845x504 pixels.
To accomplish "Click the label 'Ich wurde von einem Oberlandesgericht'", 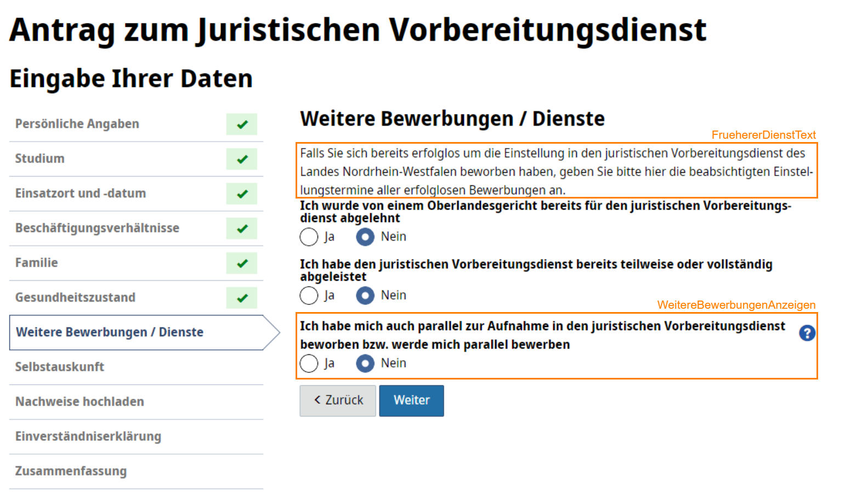I will click(x=546, y=212).
